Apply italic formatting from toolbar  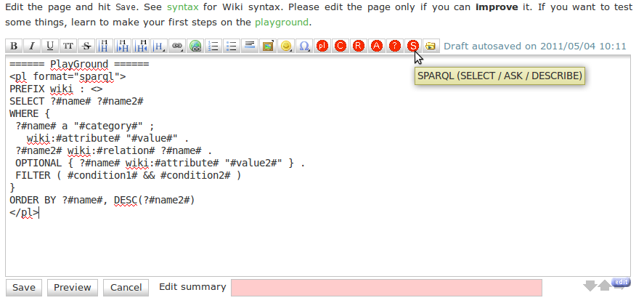32,46
